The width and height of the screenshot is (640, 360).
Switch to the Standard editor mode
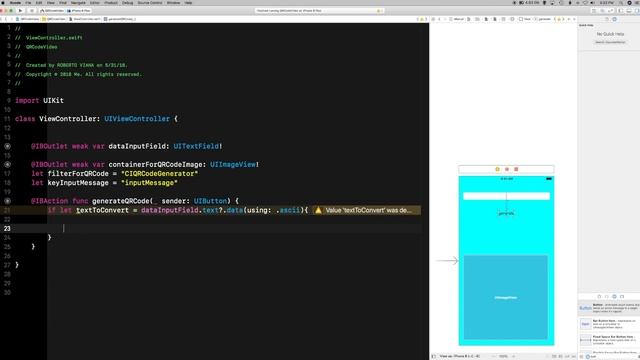coord(594,11)
